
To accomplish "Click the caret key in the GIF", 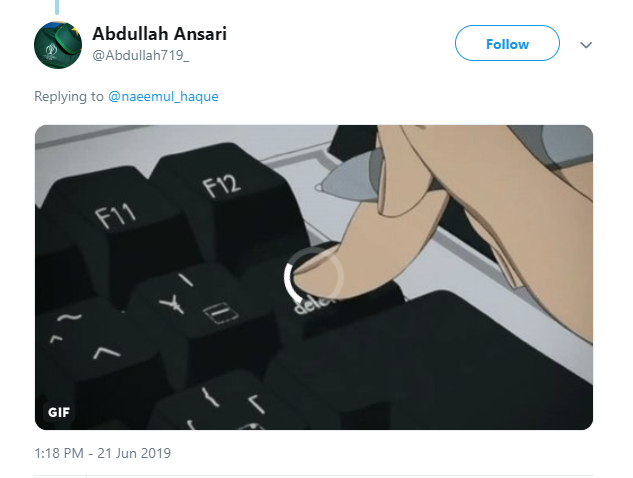I will point(106,354).
